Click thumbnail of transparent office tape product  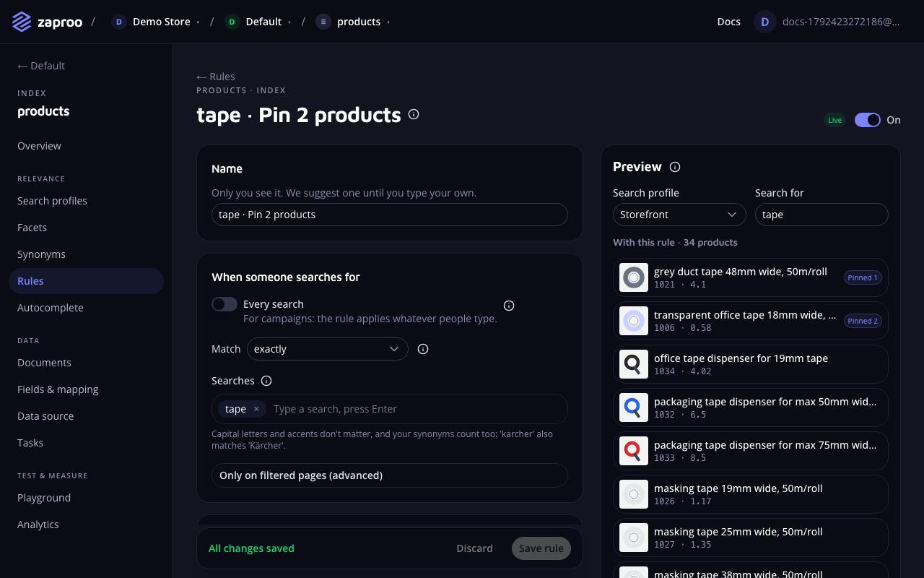634,321
